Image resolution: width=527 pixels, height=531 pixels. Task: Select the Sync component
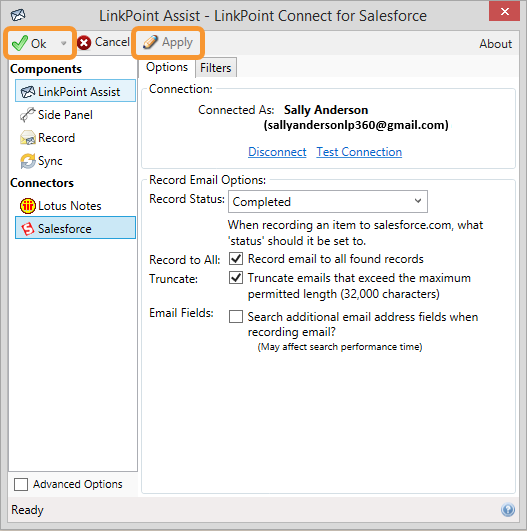point(76,161)
